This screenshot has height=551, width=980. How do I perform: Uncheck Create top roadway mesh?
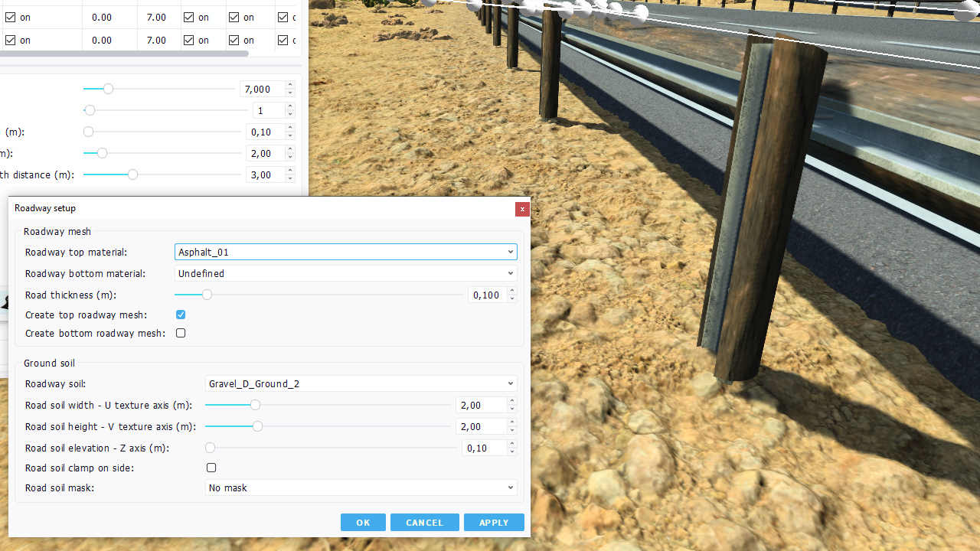coord(181,315)
